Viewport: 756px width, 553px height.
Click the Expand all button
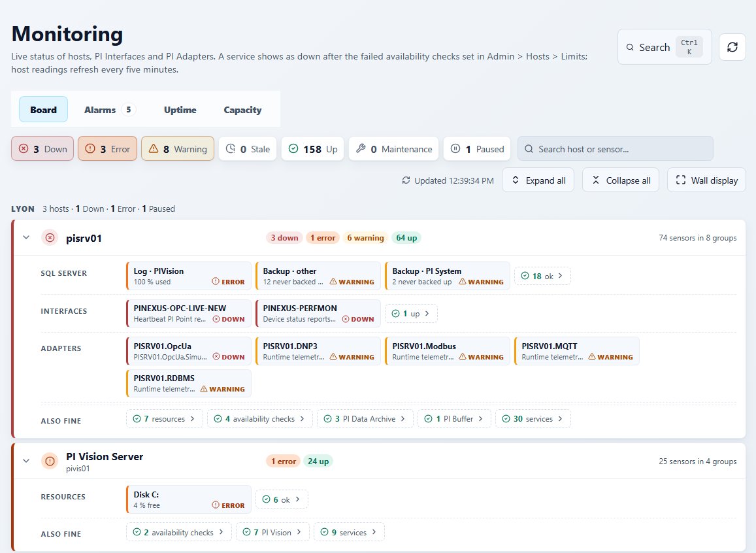click(538, 180)
